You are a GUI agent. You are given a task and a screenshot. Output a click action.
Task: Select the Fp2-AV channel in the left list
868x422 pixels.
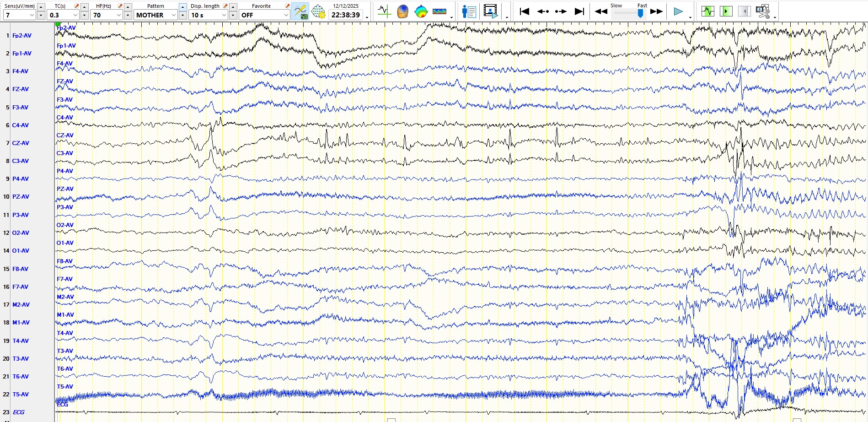click(x=22, y=36)
